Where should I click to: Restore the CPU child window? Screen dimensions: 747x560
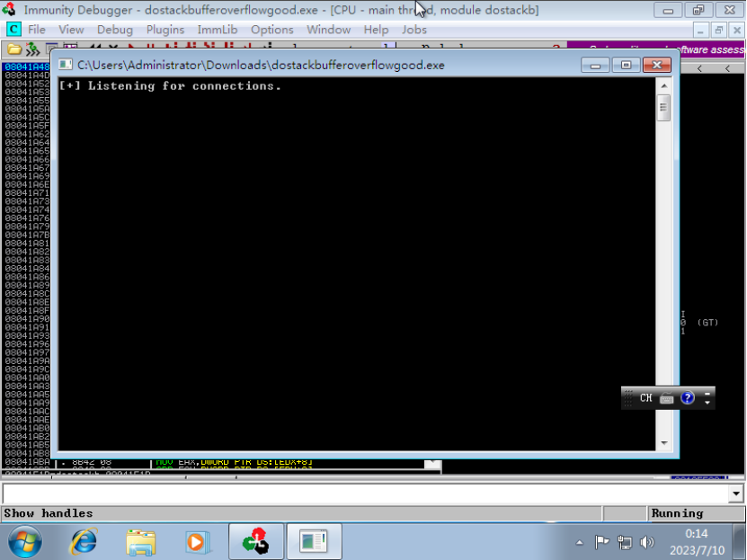click(718, 31)
